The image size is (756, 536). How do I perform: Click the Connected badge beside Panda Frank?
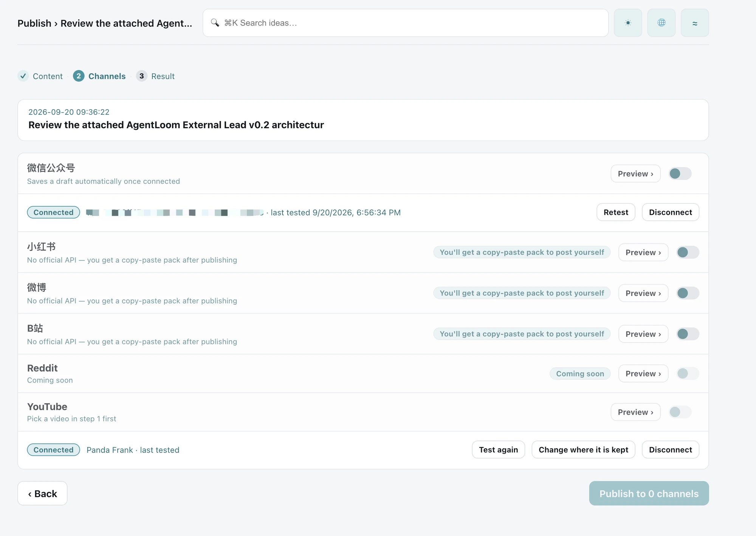(53, 450)
